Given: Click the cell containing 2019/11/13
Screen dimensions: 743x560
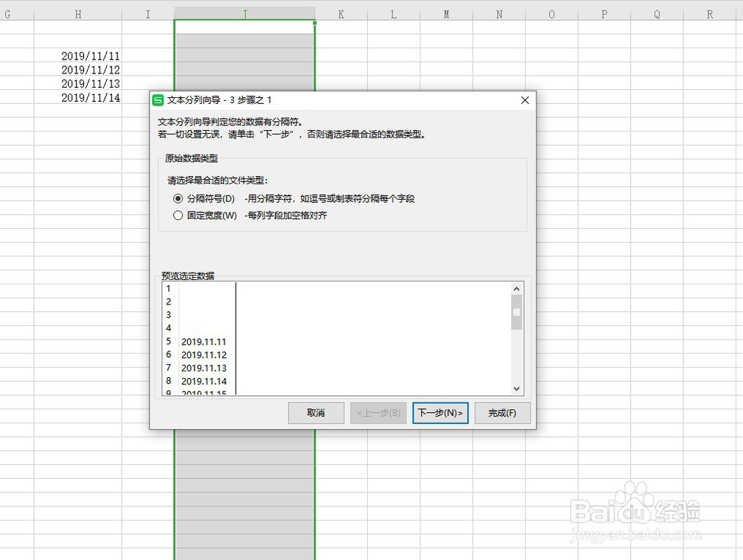Looking at the screenshot, I should [89, 83].
